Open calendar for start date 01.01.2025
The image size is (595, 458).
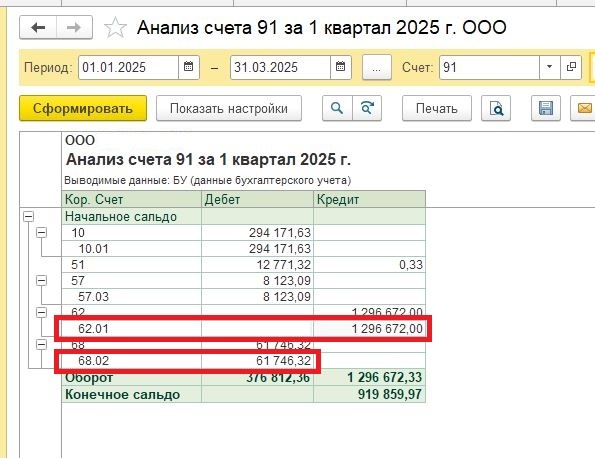pos(189,67)
